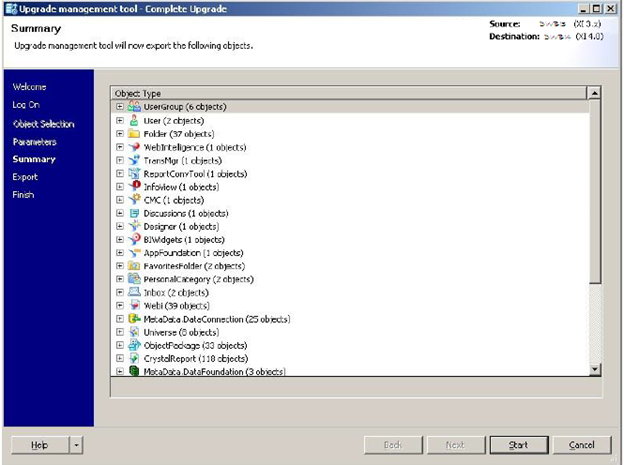Image resolution: width=624 pixels, height=465 pixels.
Task: Click the Discussions icon
Action: click(134, 213)
